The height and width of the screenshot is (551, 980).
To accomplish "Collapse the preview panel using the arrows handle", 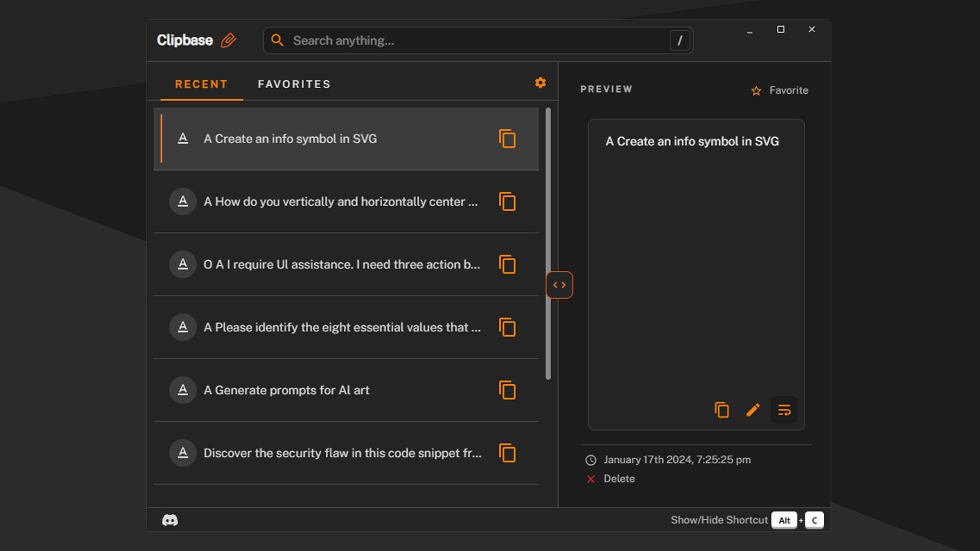I will pyautogui.click(x=559, y=285).
